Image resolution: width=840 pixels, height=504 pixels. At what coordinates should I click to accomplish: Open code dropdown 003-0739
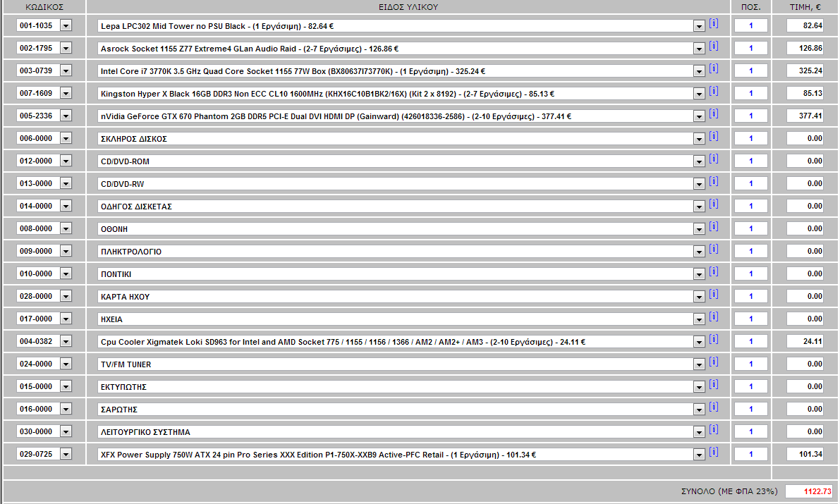(66, 70)
